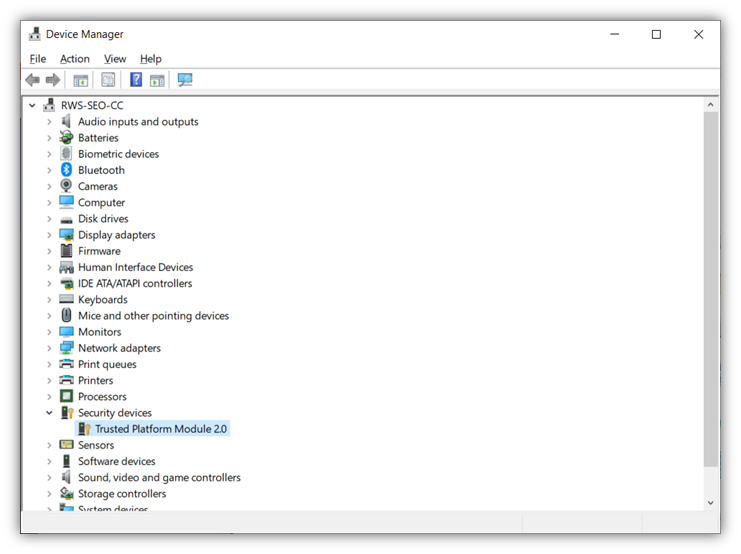
Task: Click the Show/Hide console tree toolbar icon
Action: coord(81,80)
